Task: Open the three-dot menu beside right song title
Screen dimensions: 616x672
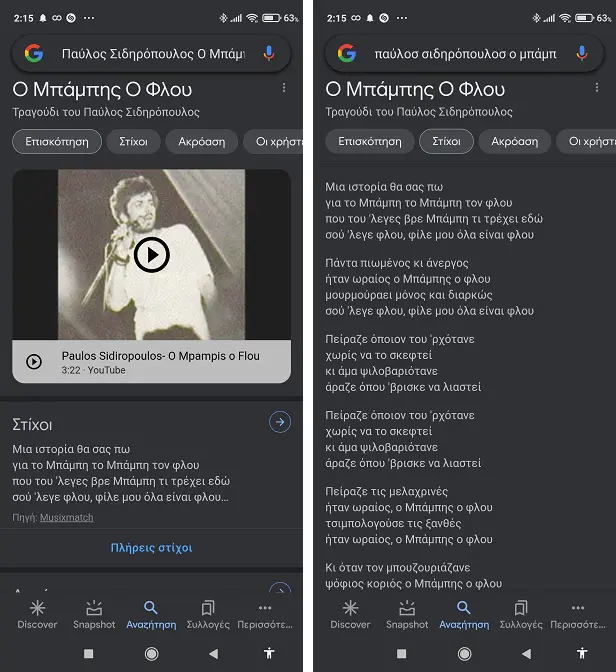Action: (x=597, y=88)
